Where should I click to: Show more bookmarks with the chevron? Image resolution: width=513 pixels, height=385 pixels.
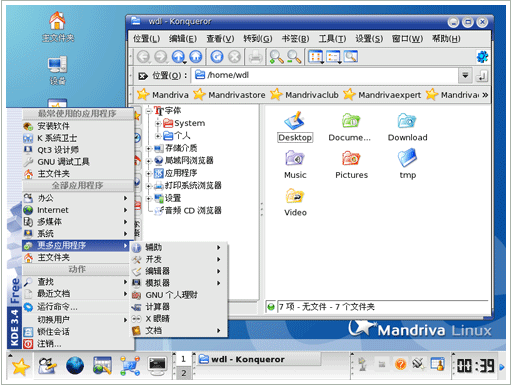coord(485,95)
